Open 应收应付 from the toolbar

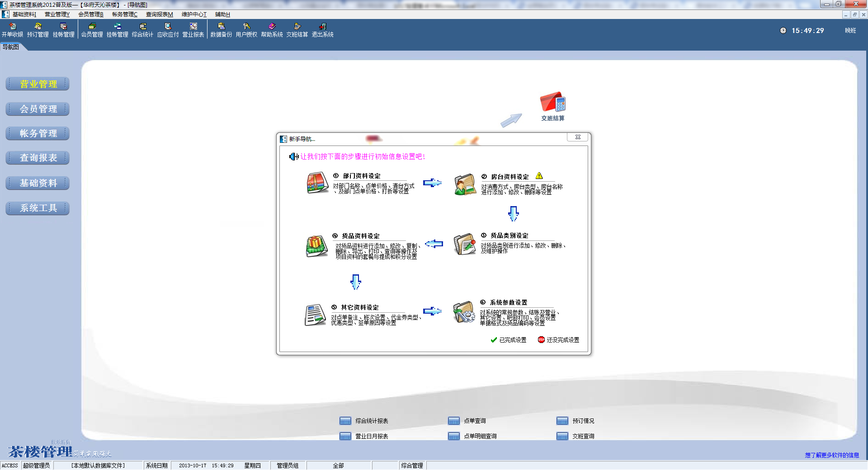[168, 30]
